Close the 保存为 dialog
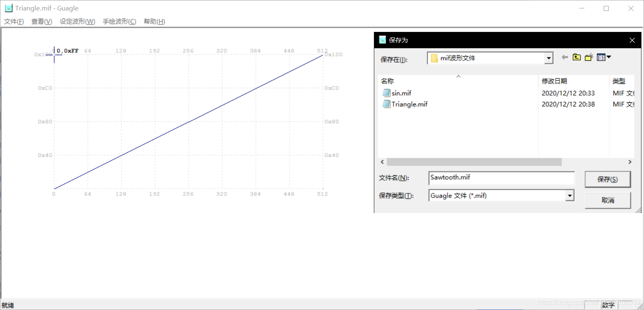 point(632,40)
